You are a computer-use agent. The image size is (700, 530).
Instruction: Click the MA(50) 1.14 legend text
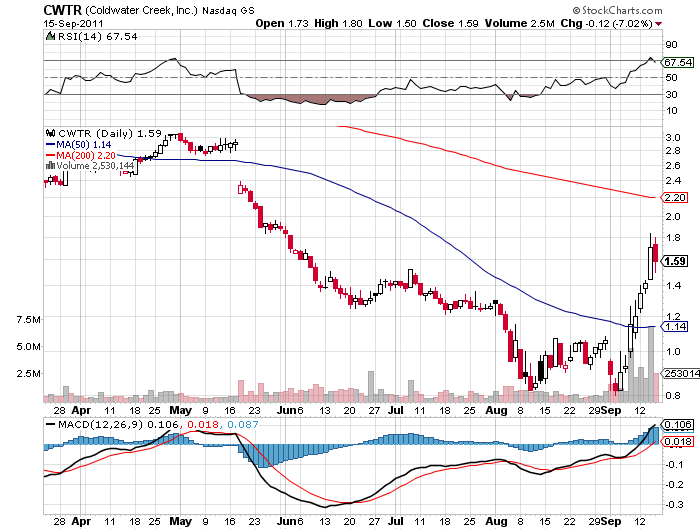pos(84,145)
